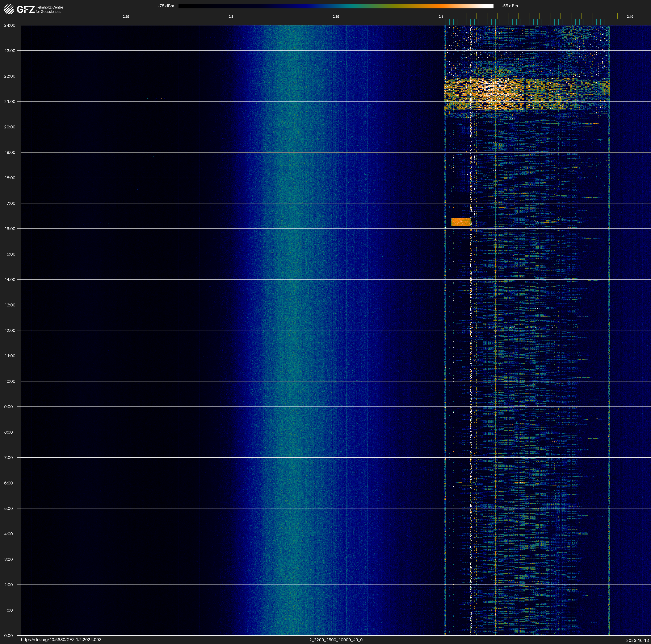Click the GFZ striped circle logo
The image size is (651, 644).
coord(9,9)
